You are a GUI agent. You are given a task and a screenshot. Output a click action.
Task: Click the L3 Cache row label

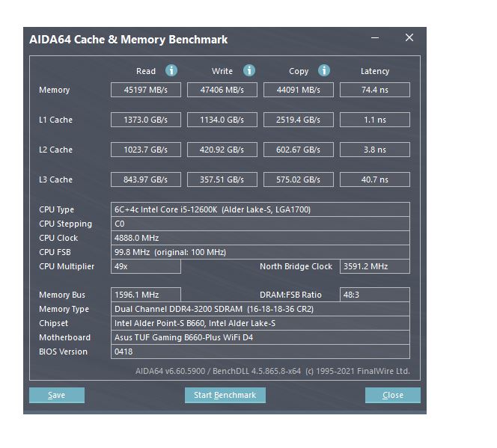pos(56,179)
